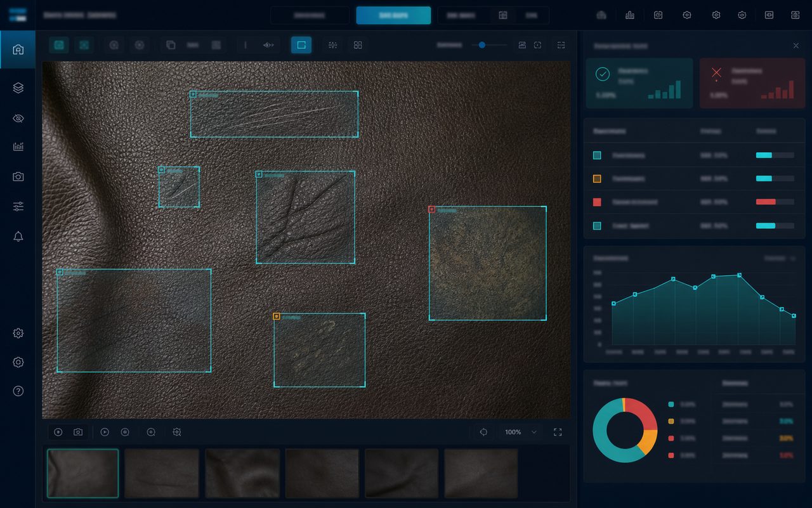Select the active rectangle box tool
Viewport: 812px width, 508px height.
click(x=301, y=45)
